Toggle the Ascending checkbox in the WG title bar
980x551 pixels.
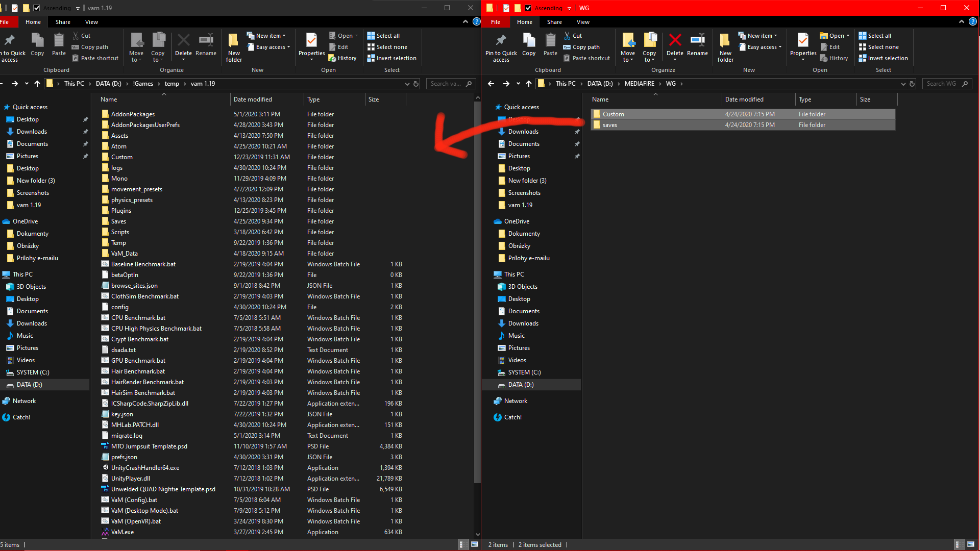tap(528, 8)
